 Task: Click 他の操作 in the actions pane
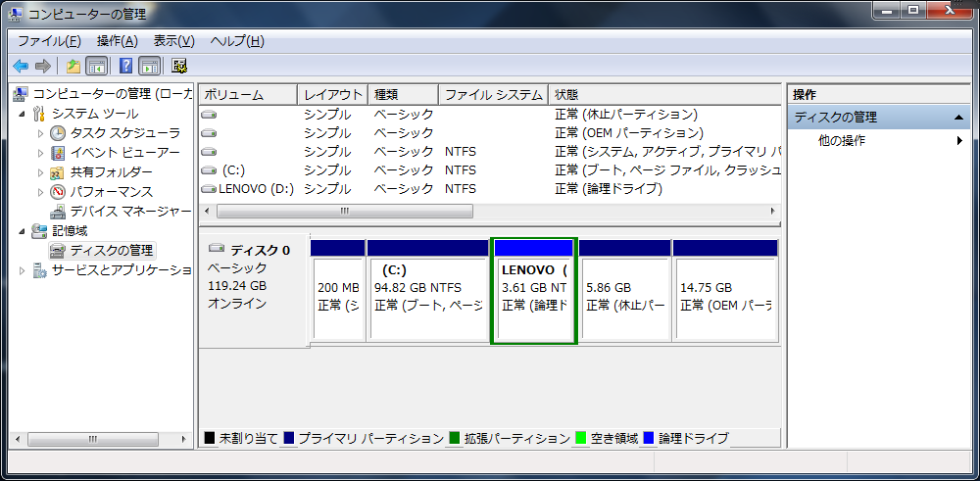(x=842, y=140)
